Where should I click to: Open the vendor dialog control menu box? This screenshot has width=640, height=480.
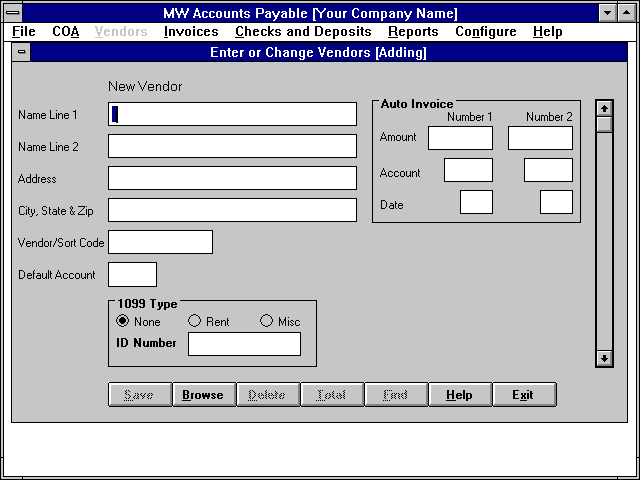21,52
